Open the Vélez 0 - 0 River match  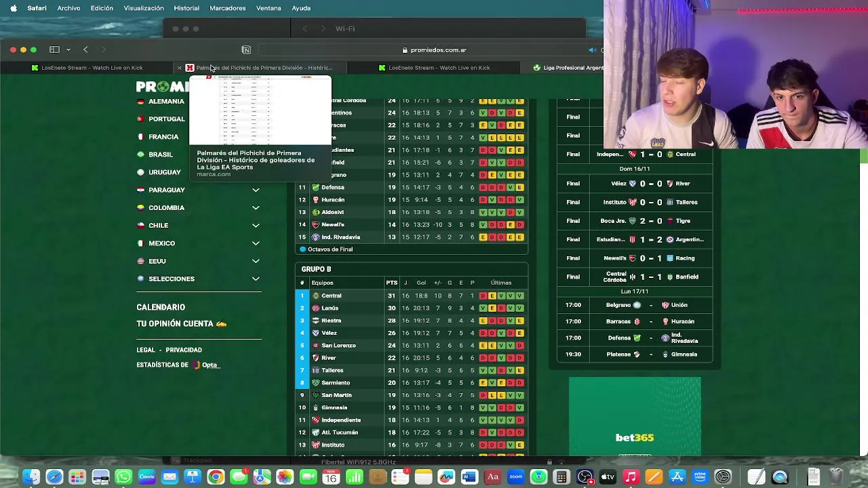point(635,184)
